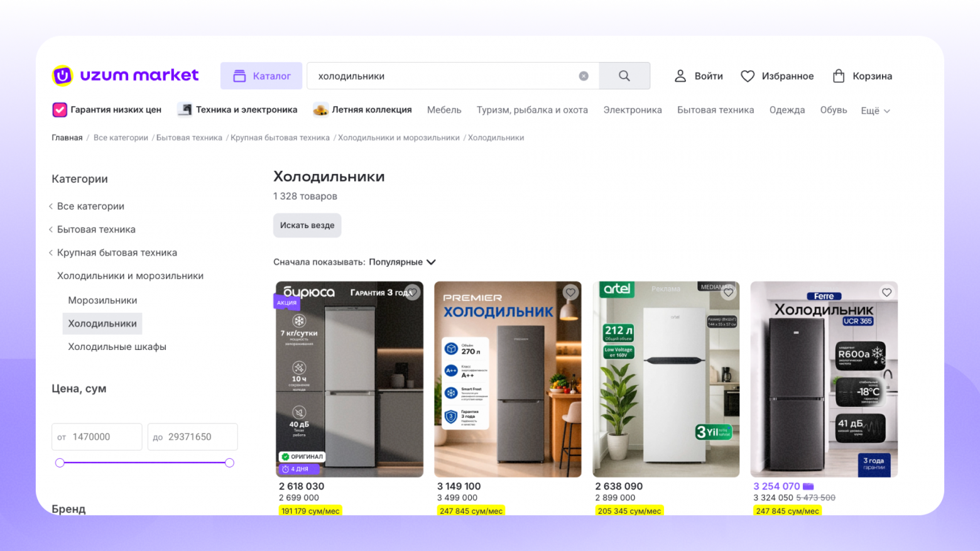Click left handle of price slider
Image resolution: width=980 pixels, height=551 pixels.
point(60,463)
